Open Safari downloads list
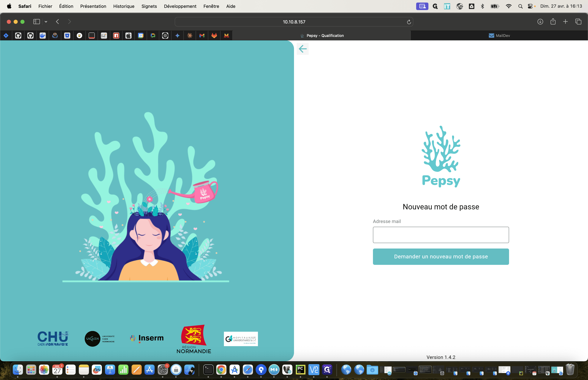The image size is (588, 380). (x=540, y=22)
